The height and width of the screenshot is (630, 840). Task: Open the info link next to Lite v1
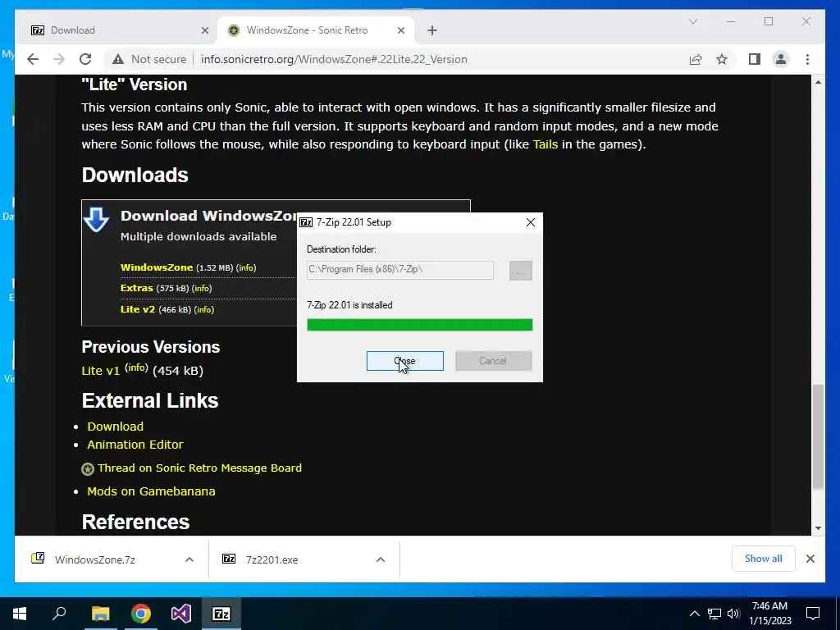click(x=137, y=367)
